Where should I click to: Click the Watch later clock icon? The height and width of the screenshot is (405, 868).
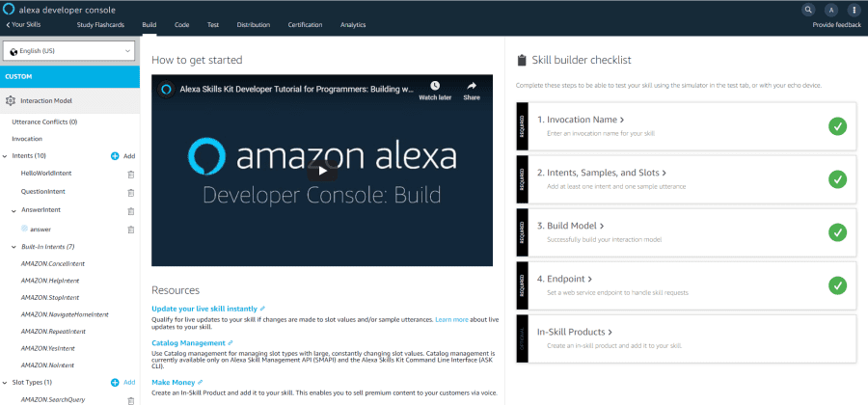pyautogui.click(x=435, y=86)
